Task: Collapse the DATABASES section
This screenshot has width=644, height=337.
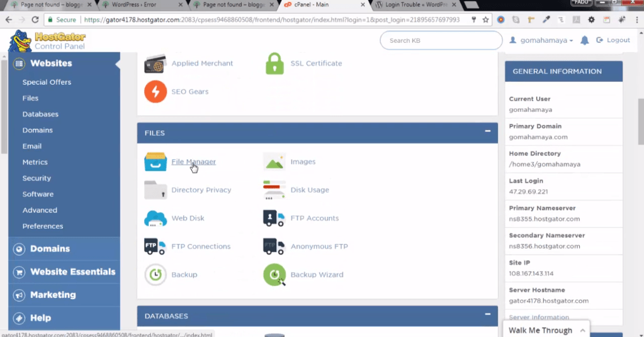Action: pyautogui.click(x=487, y=314)
